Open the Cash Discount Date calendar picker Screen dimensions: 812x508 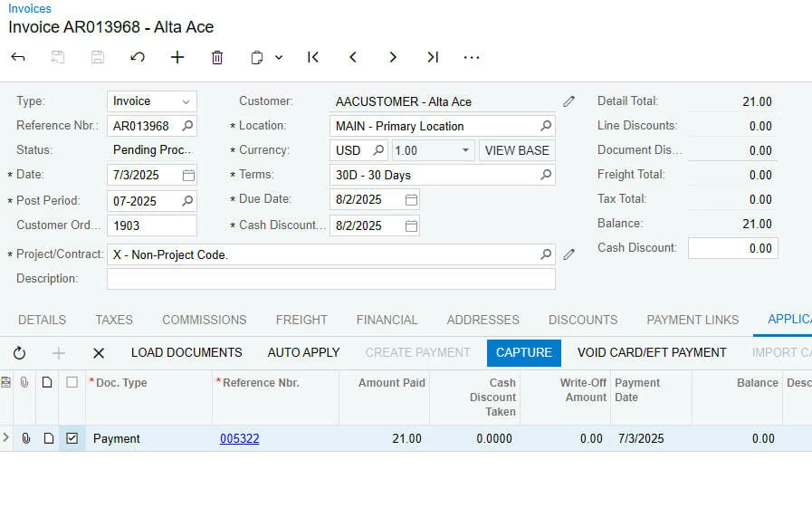click(x=411, y=225)
